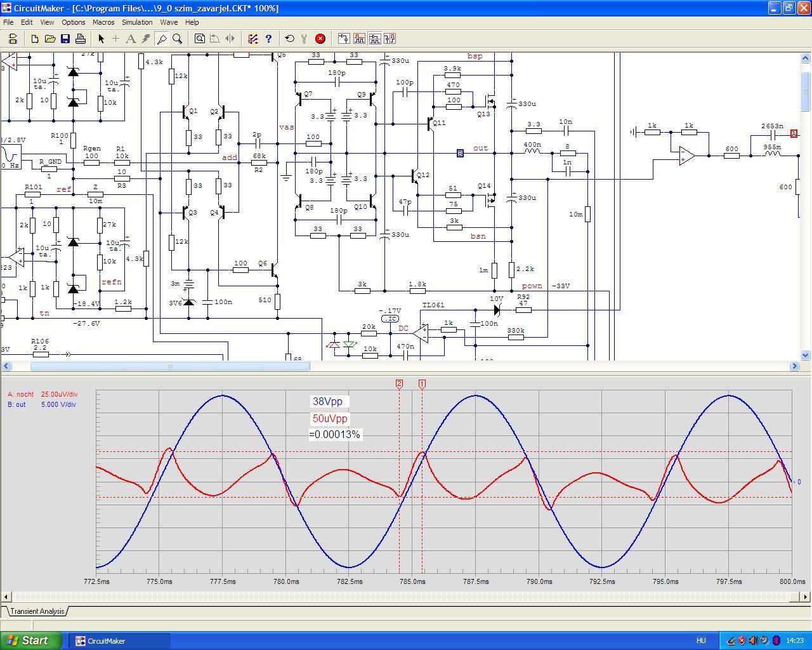The image size is (812, 650).
Task: Select channel A nocht waveform label
Action: point(21,395)
